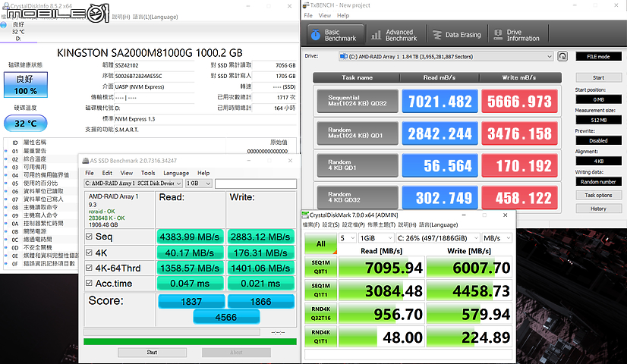
Task: Click the History button in TxBENCH
Action: [599, 209]
